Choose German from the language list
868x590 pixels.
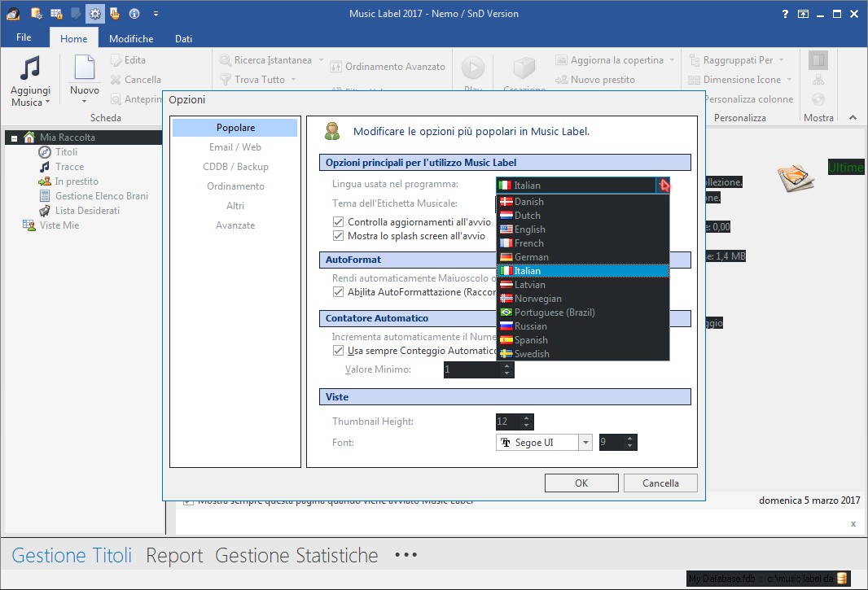(x=583, y=257)
